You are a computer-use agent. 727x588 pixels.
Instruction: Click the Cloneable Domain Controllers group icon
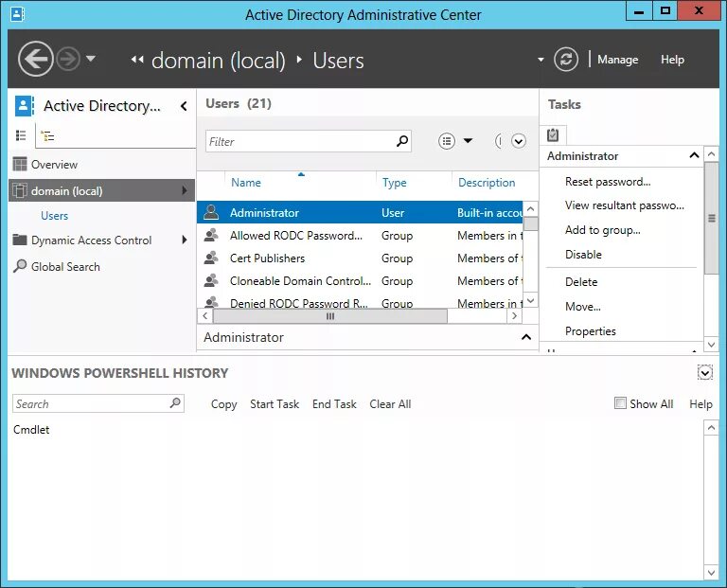click(x=211, y=280)
